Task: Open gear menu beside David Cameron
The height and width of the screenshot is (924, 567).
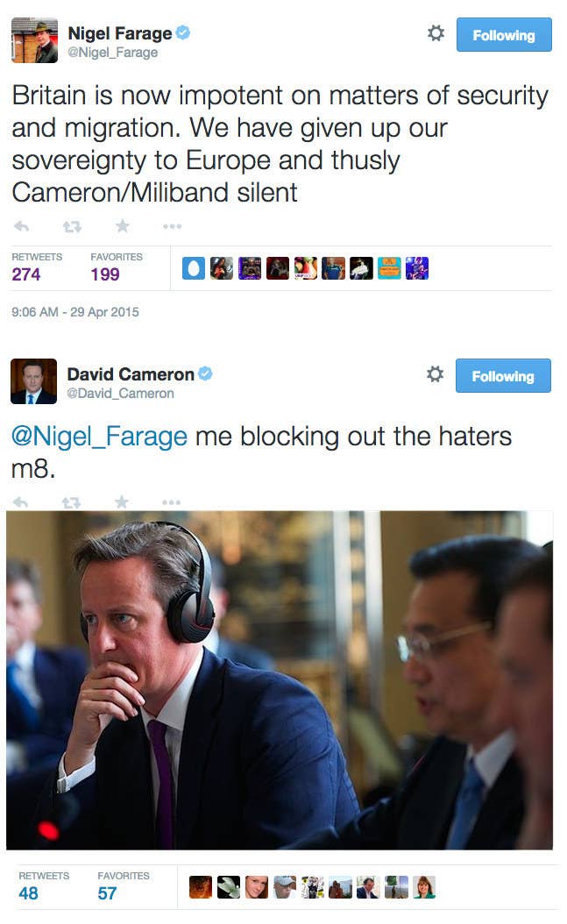Action: coord(436,374)
